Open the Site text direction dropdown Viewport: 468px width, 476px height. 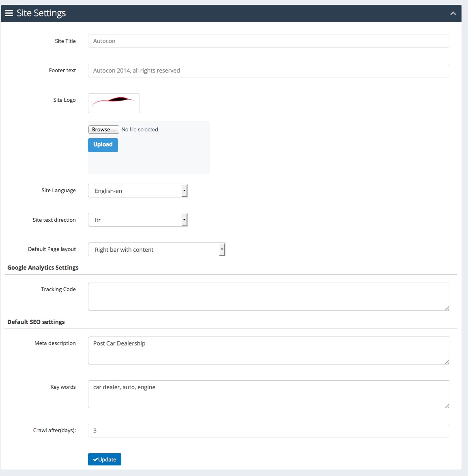point(137,220)
